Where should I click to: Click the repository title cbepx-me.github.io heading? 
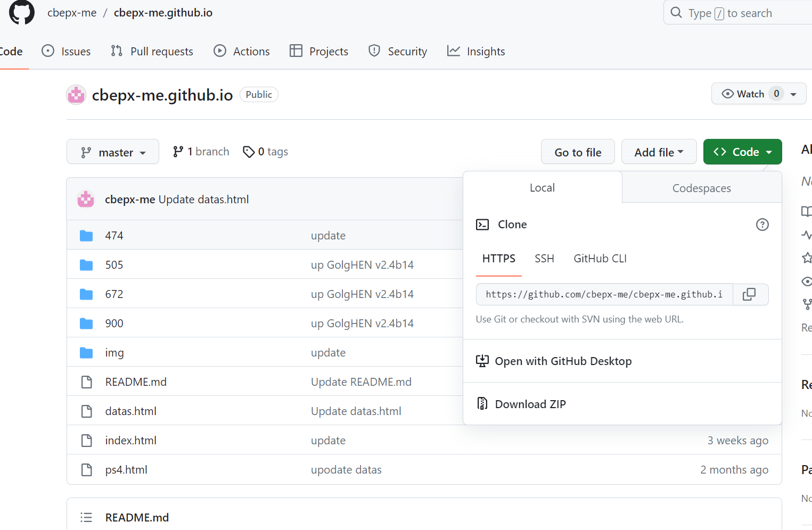click(162, 95)
